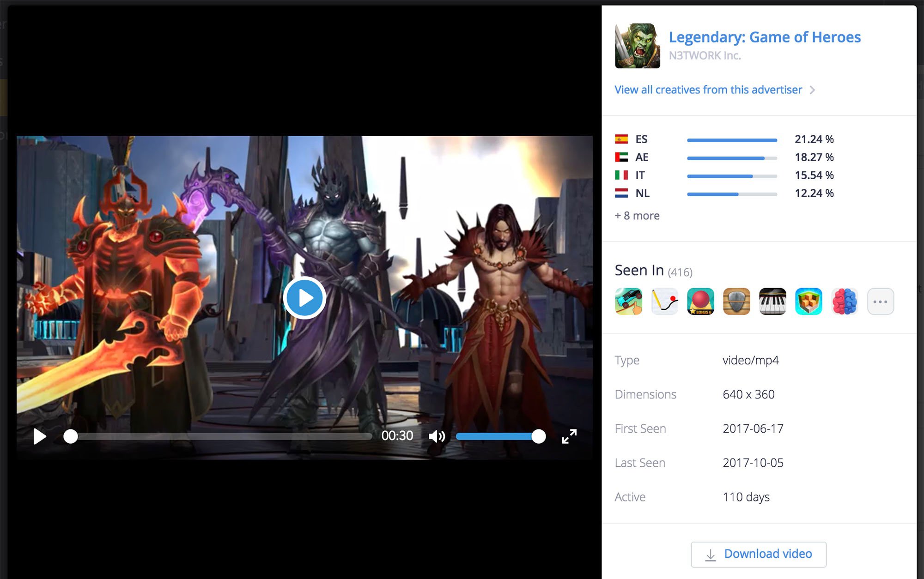
Task: Open the piano keyboard app icon
Action: coord(772,302)
